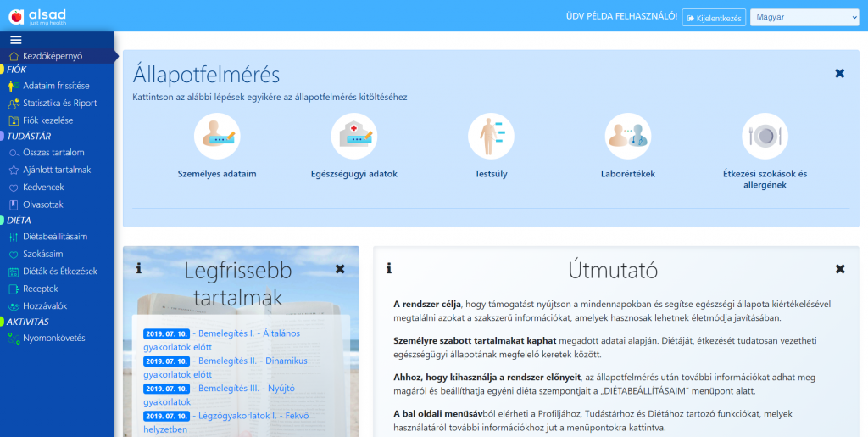Click the Adataim frissítése person icon

point(14,86)
